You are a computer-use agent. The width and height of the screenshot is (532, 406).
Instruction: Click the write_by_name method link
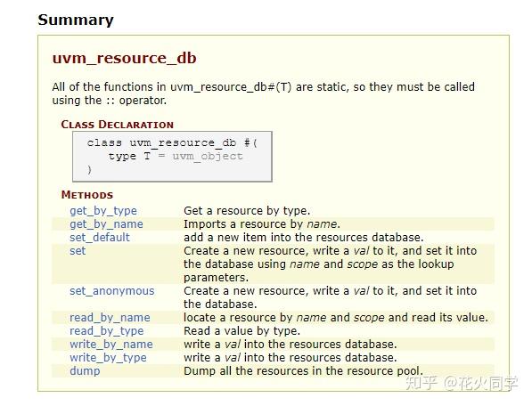pos(111,345)
